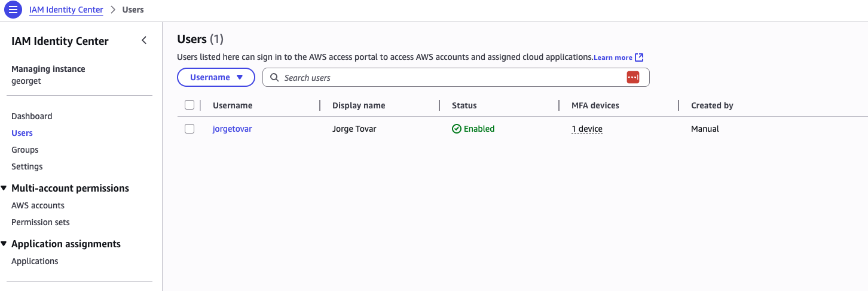Click the Users (1) page heading

coord(200,39)
